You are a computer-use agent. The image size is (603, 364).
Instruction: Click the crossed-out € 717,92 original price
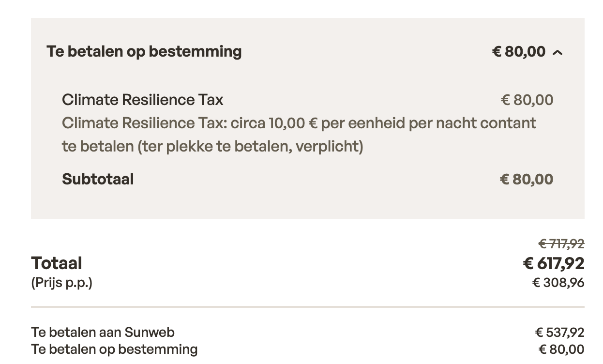point(561,243)
